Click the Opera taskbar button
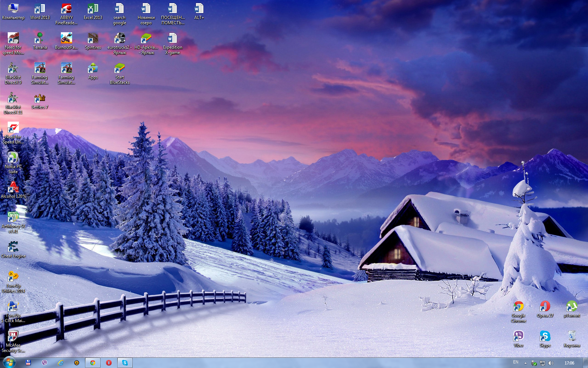The width and height of the screenshot is (588, 368). (109, 363)
